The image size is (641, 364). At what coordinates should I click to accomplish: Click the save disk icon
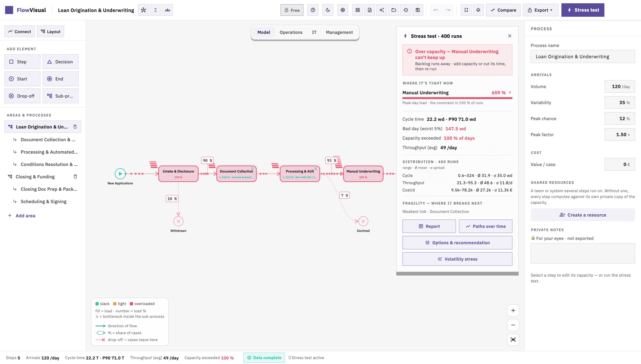coord(418,10)
